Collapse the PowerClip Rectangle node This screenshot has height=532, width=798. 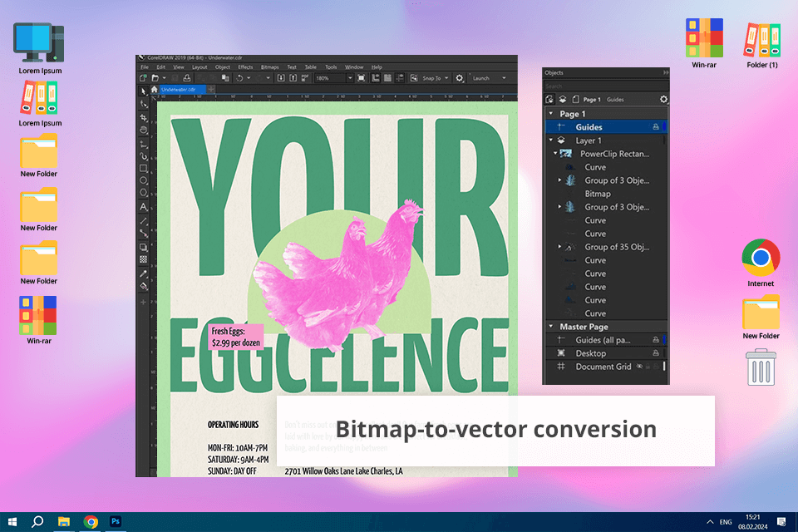pos(555,153)
